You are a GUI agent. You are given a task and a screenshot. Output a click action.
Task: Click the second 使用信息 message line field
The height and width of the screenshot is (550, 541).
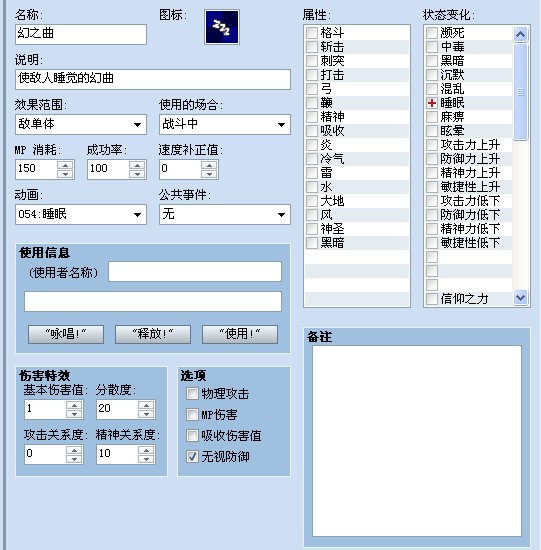[153, 301]
